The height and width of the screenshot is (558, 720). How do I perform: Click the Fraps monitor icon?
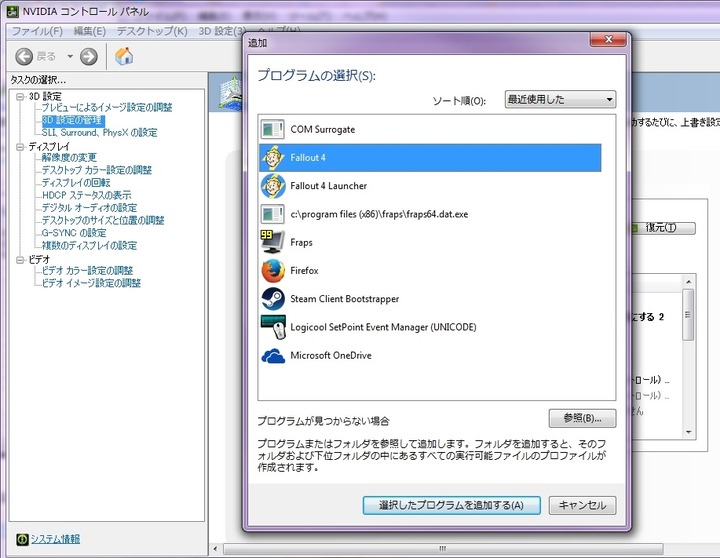(x=273, y=242)
